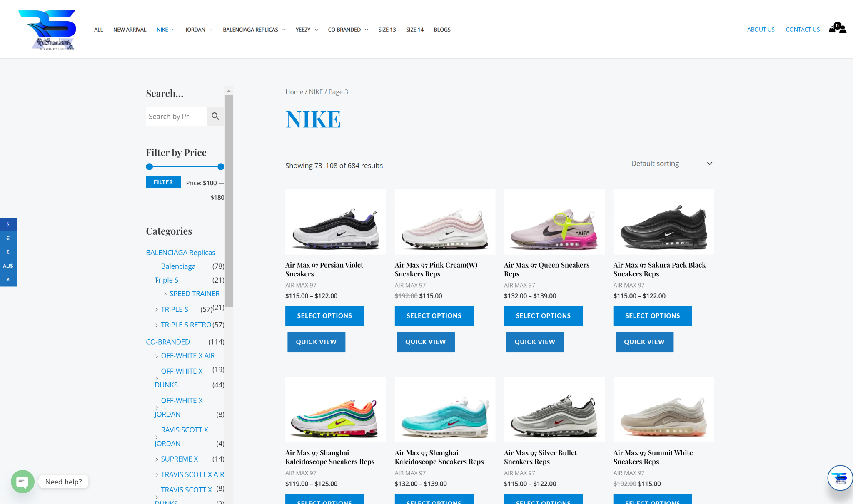The height and width of the screenshot is (504, 853).
Task: Open the NEW ARRIVAL menu item
Action: 130,30
